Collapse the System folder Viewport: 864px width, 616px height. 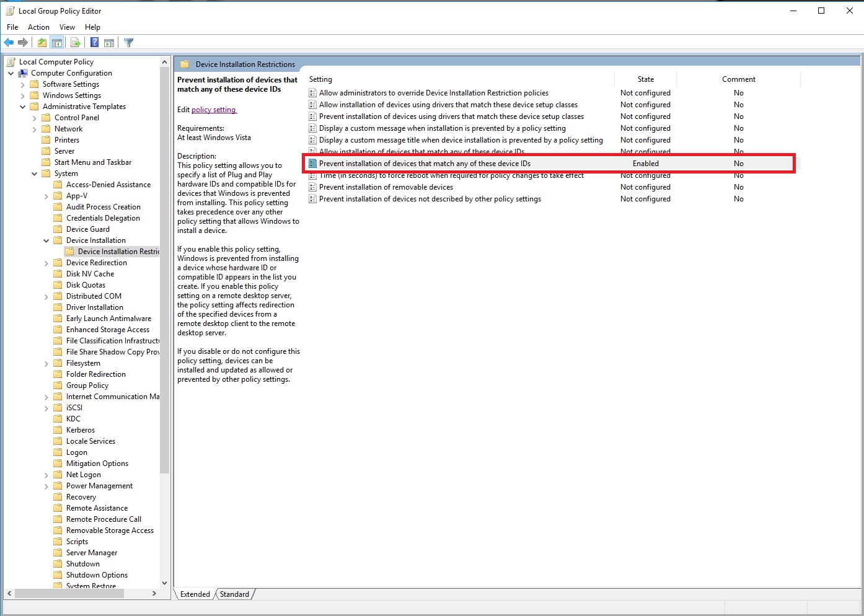tap(35, 174)
